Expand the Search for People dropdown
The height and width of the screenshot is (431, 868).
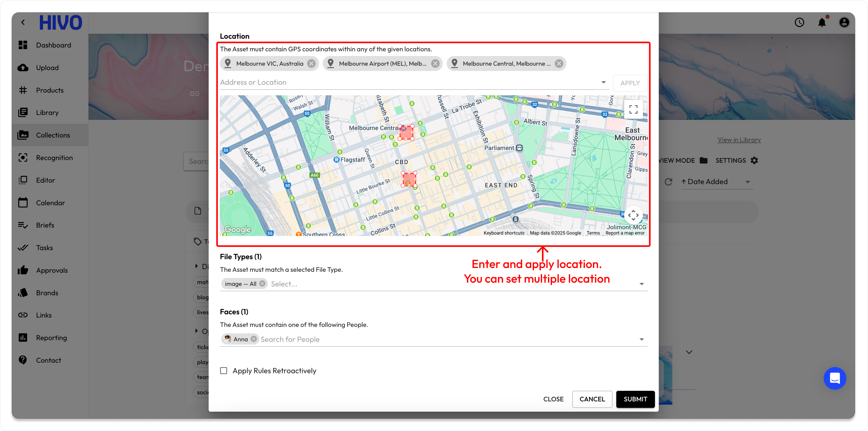click(642, 339)
